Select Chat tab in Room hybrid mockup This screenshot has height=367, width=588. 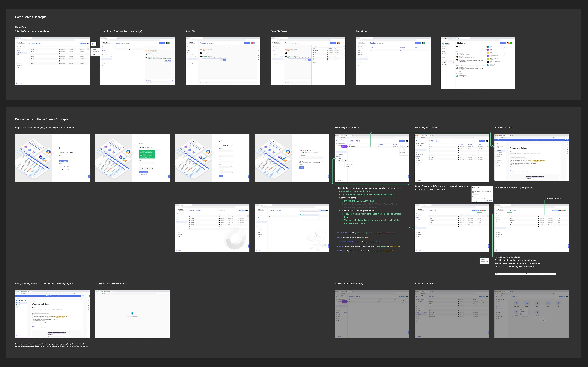(122, 43)
